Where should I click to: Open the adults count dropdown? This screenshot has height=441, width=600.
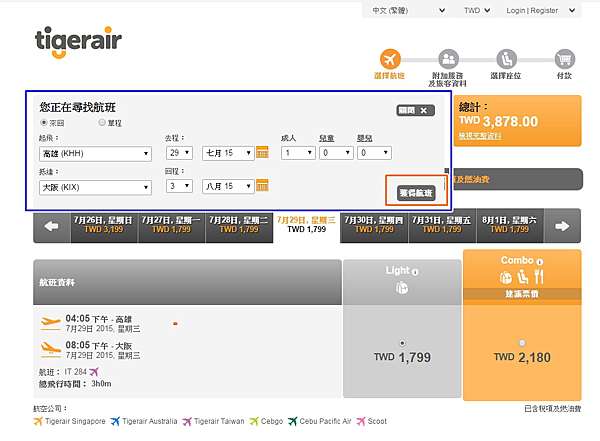tap(298, 153)
